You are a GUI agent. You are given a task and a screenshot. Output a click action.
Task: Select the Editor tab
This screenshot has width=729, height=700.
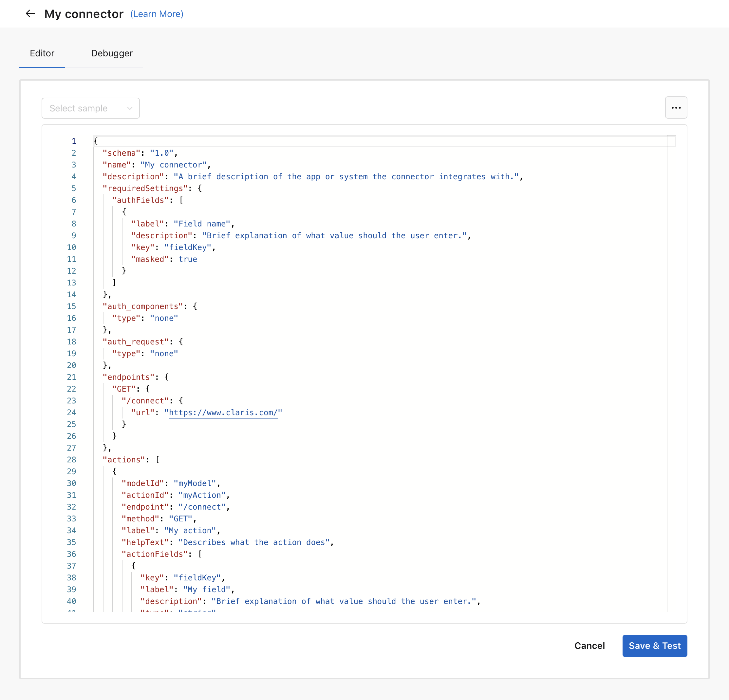42,53
